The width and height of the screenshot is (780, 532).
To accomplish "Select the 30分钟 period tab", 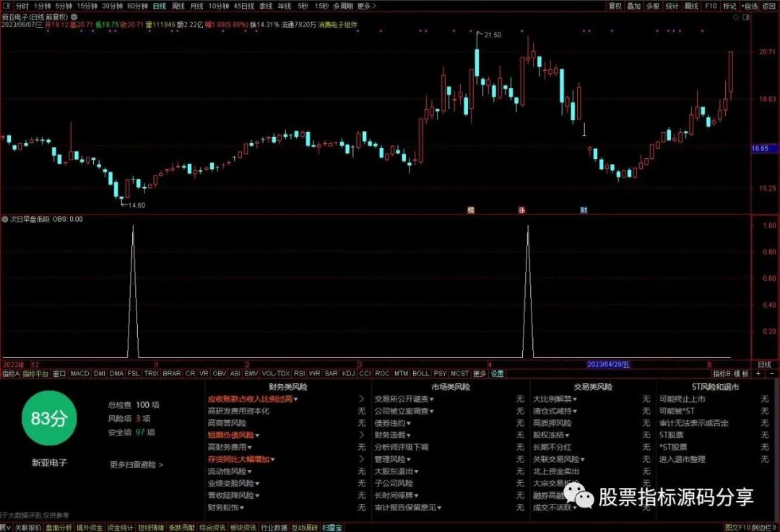I will [112, 6].
